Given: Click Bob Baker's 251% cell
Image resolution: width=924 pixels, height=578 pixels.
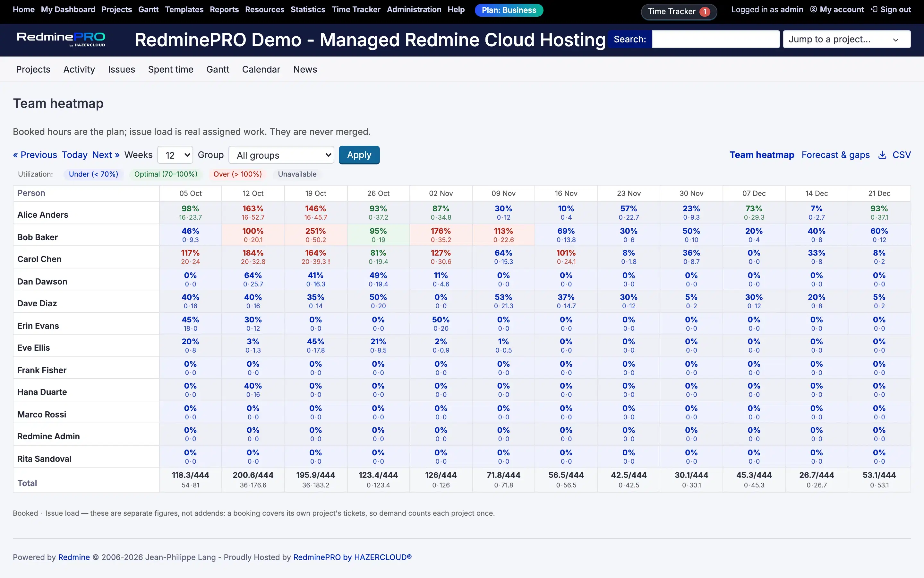Looking at the screenshot, I should click(316, 235).
